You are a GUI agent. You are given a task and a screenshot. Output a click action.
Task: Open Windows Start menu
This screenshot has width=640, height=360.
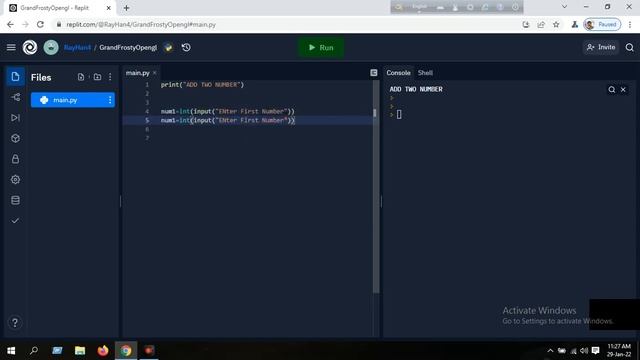[x=11, y=350]
